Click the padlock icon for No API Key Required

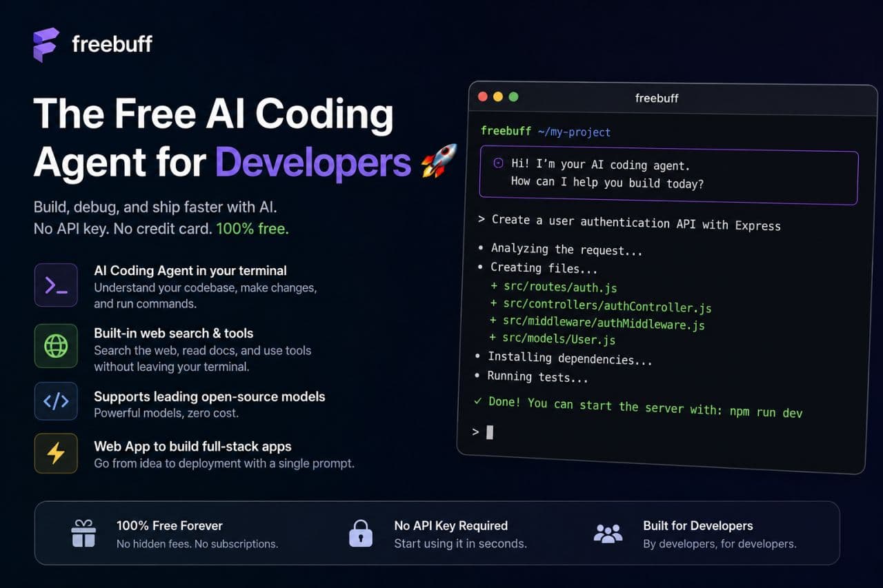click(360, 534)
